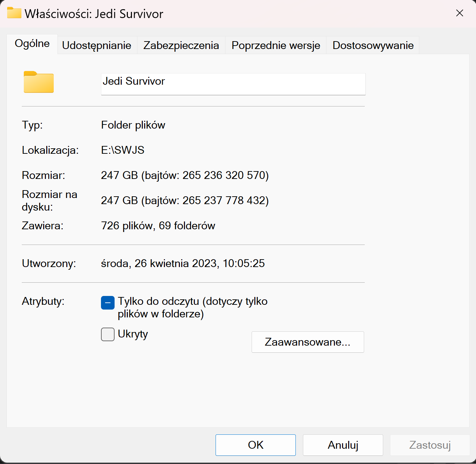
Task: Click the 'Atrybuty:' label
Action: pos(43,301)
